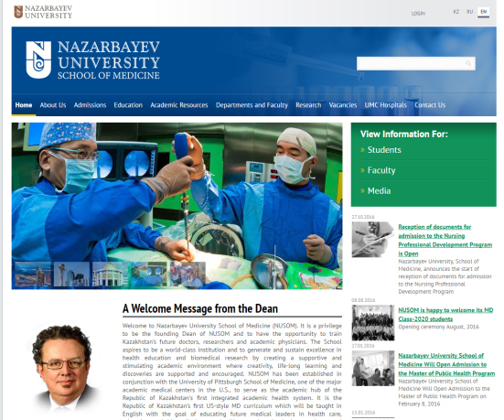Viewport: 504px width, 420px height.
Task: Select the EN language option
Action: tap(483, 12)
